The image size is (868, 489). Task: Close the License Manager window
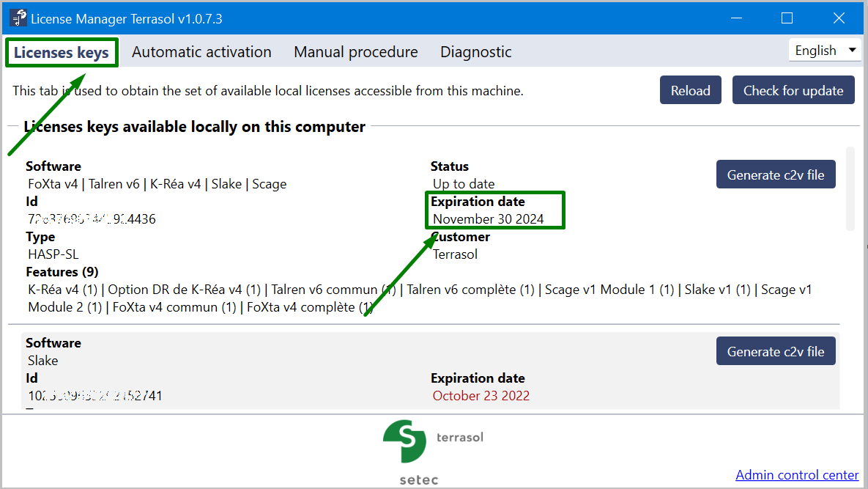pyautogui.click(x=839, y=18)
